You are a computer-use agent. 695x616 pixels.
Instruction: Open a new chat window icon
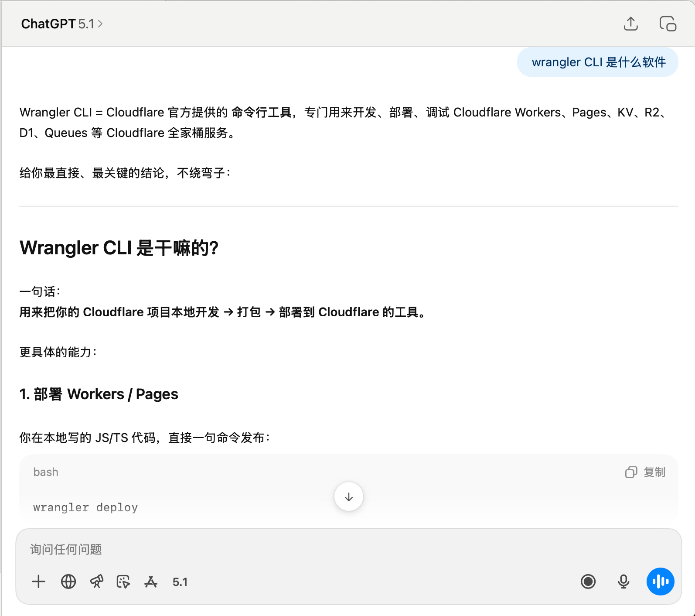[x=668, y=24]
